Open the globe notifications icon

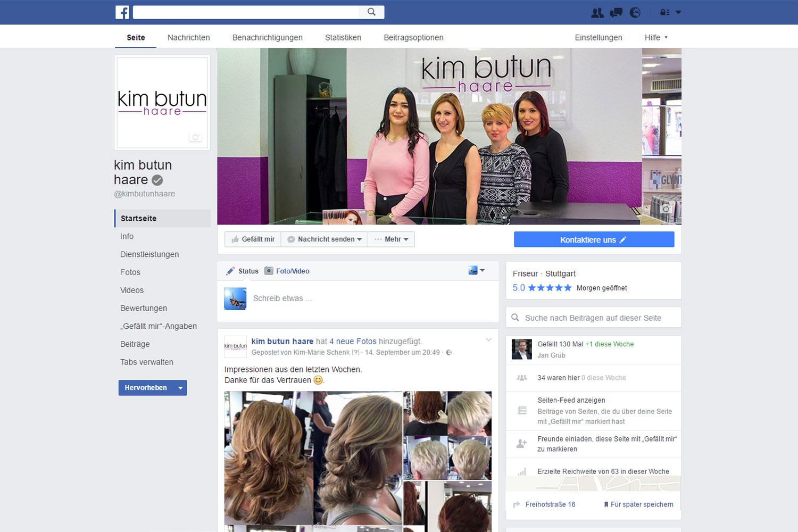point(635,12)
